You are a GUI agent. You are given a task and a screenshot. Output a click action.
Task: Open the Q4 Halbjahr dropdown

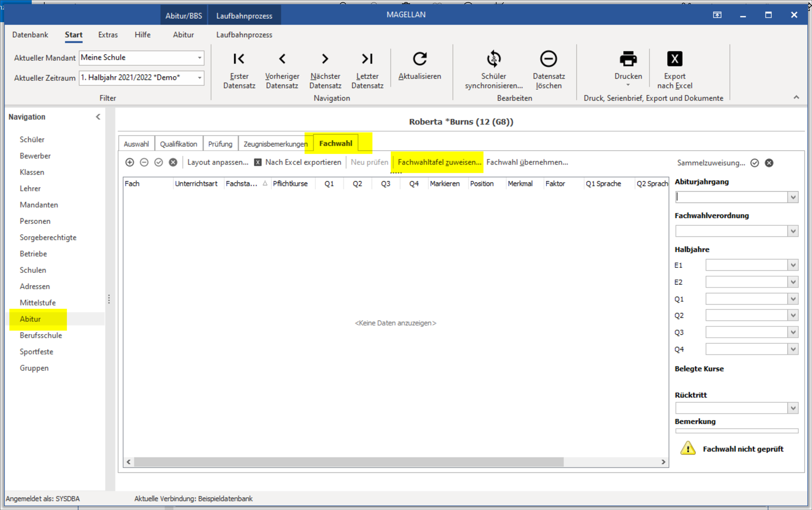pos(793,349)
